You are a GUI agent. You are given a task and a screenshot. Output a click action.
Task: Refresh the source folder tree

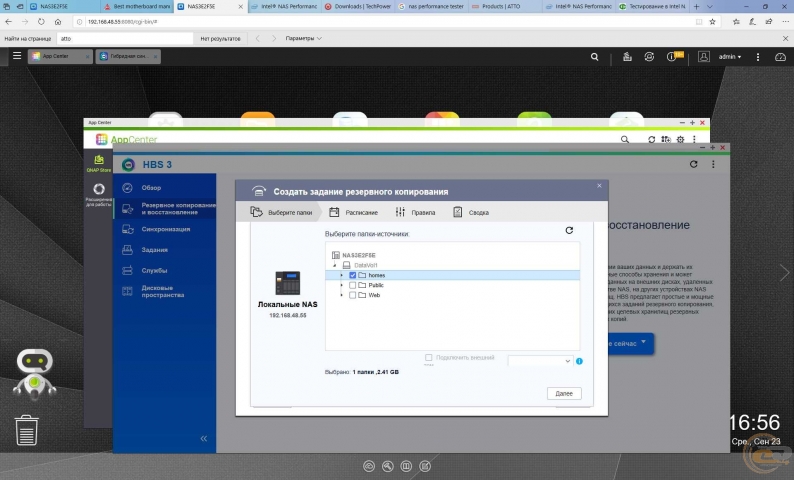pyautogui.click(x=569, y=230)
